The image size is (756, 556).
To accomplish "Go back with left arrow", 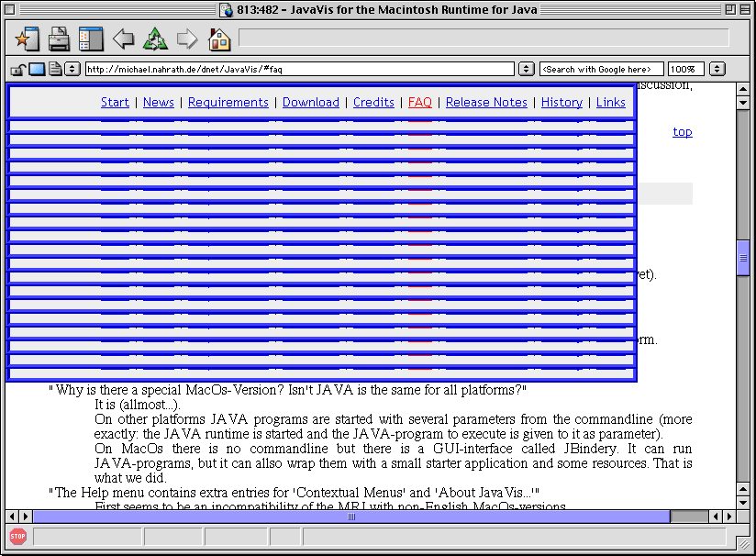I will (x=124, y=39).
